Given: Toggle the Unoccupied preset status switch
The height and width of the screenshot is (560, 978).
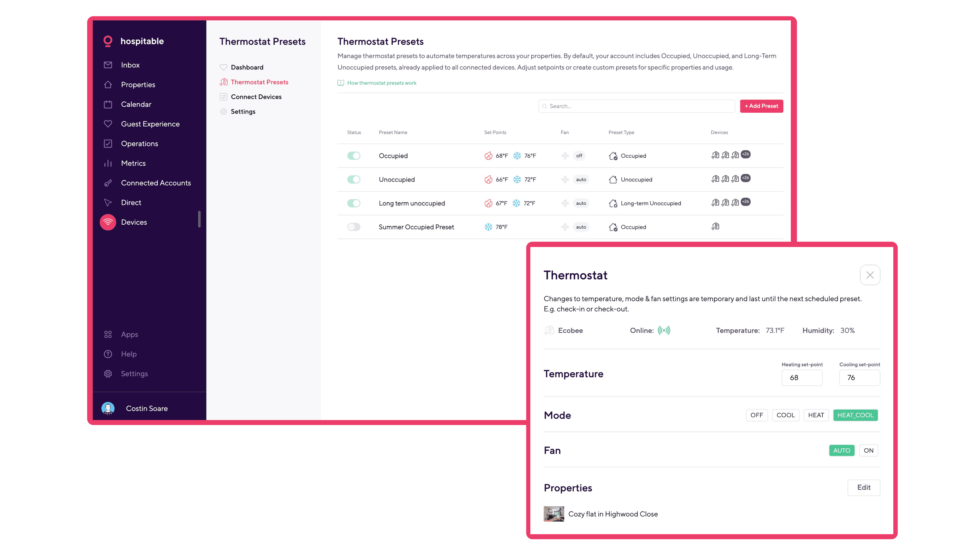Looking at the screenshot, I should pos(353,180).
